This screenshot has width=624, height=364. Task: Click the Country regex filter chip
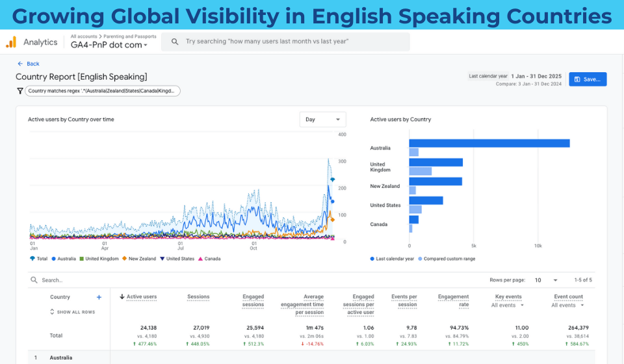tap(102, 92)
